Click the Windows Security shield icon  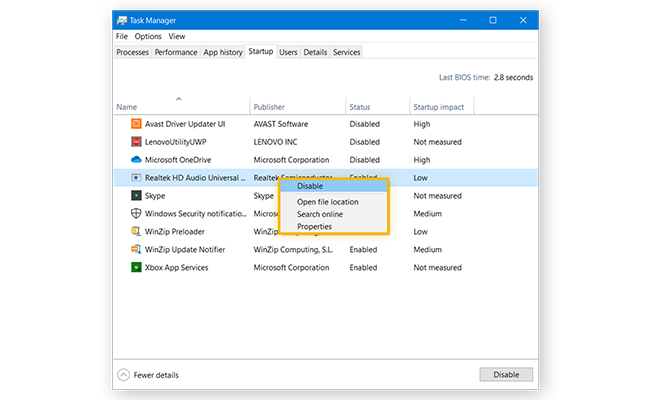136,213
